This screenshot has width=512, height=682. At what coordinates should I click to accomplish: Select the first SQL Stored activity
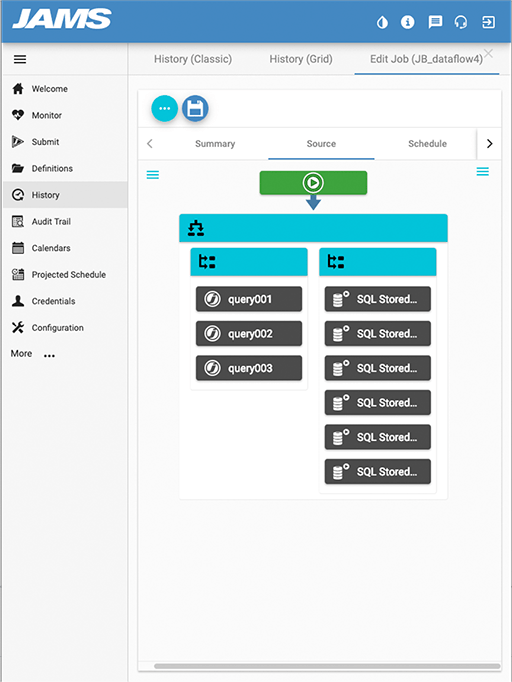pyautogui.click(x=378, y=299)
